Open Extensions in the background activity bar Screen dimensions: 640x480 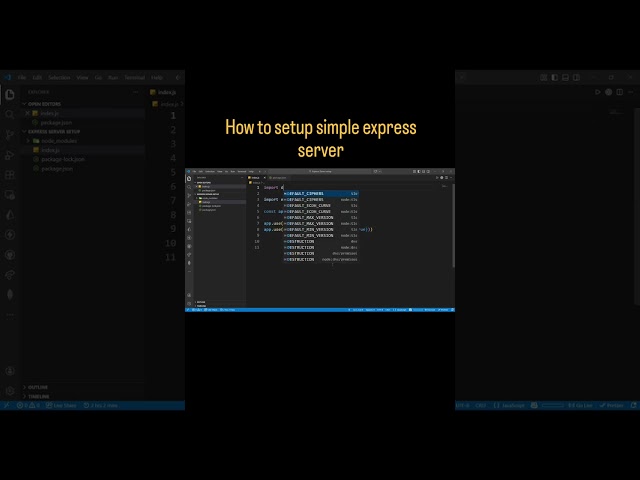(x=10, y=175)
